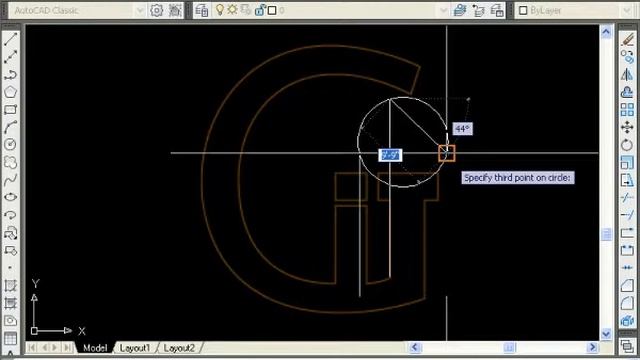
Task: Select the Region tool
Action: tap(10, 320)
